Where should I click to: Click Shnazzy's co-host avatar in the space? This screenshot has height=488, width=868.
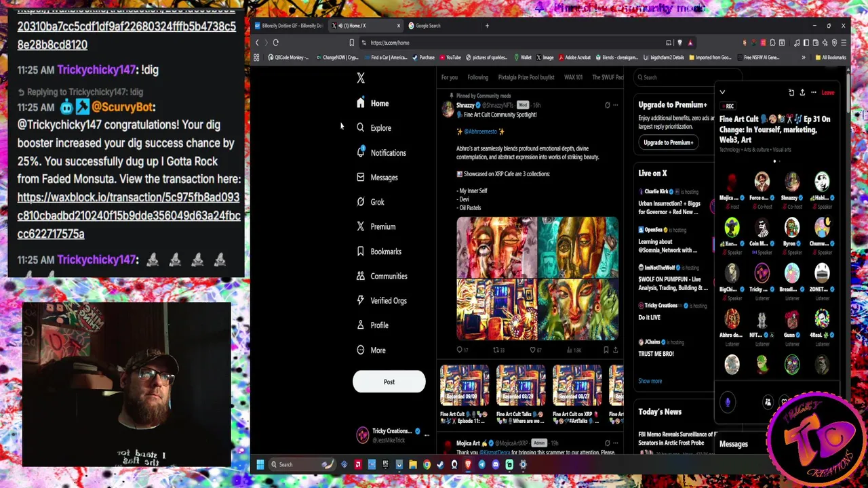(792, 182)
